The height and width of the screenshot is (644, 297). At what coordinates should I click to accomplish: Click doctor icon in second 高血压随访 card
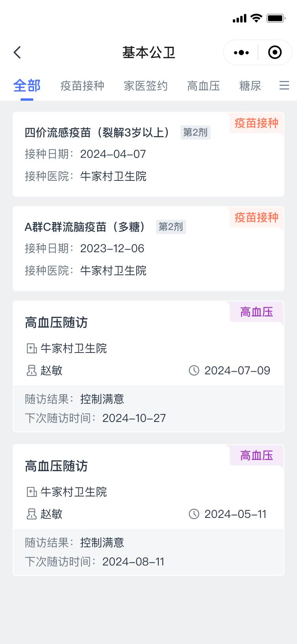coord(31,514)
